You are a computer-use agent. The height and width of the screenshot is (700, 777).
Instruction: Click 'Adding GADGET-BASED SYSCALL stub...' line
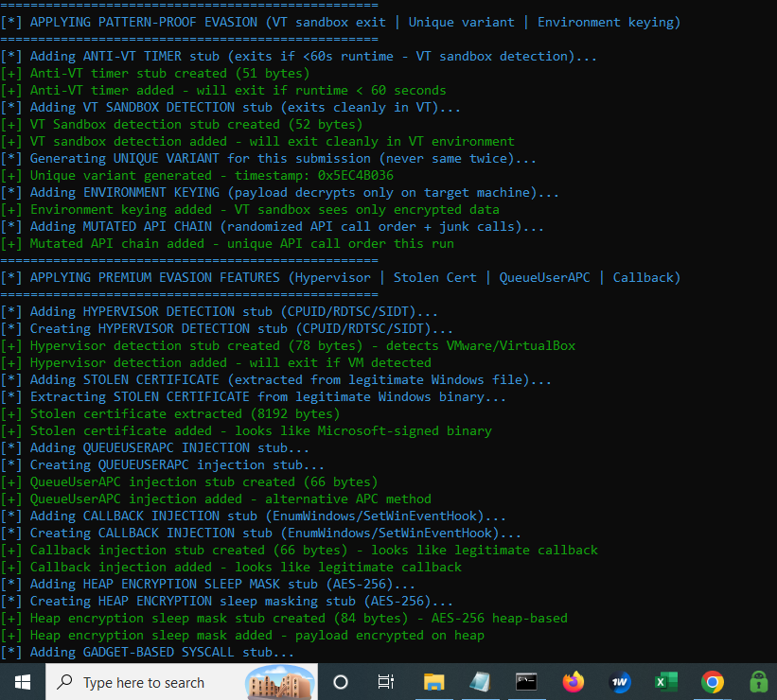pyautogui.click(x=148, y=653)
